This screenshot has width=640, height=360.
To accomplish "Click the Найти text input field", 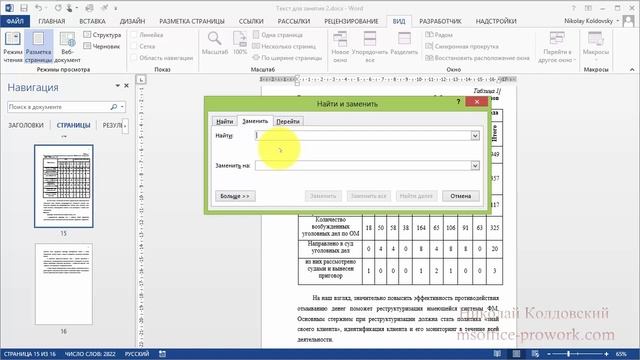I will (363, 136).
